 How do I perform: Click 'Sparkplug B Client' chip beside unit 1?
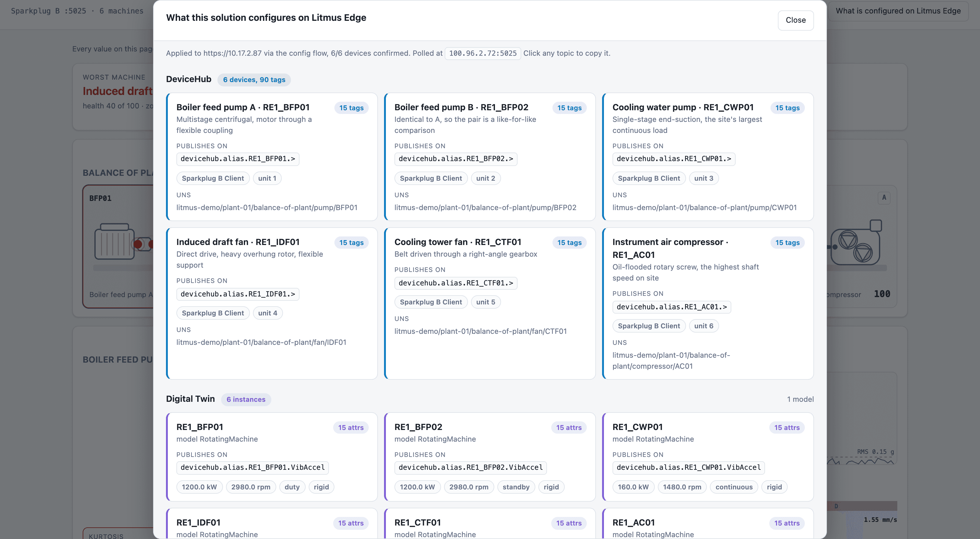point(213,179)
